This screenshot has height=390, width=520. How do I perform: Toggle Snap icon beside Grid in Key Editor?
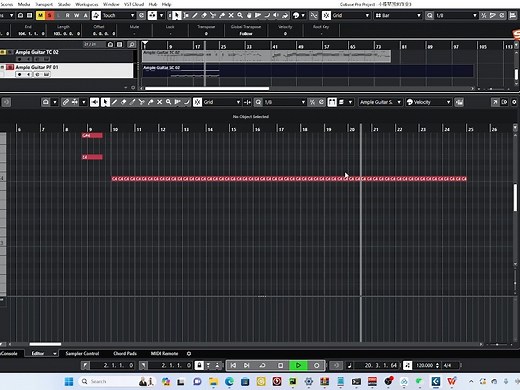coord(197,102)
